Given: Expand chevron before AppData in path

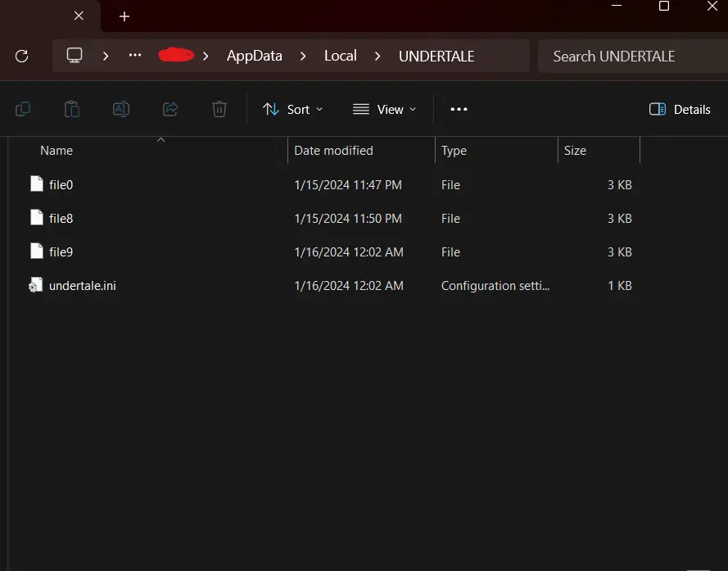Looking at the screenshot, I should pyautogui.click(x=206, y=57).
